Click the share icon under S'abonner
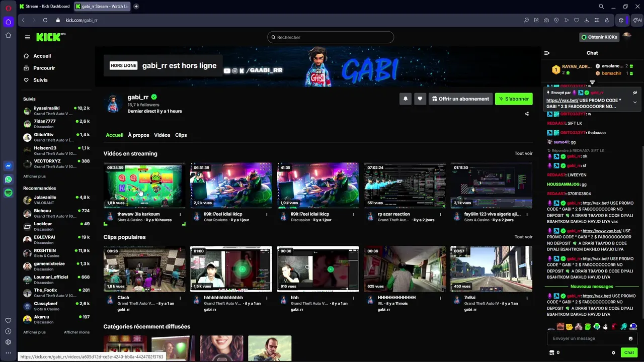The image size is (644, 362). tap(527, 114)
